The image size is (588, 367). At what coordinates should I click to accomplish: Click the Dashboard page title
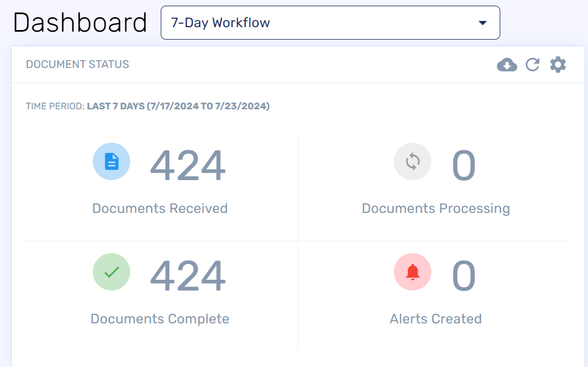[80, 23]
